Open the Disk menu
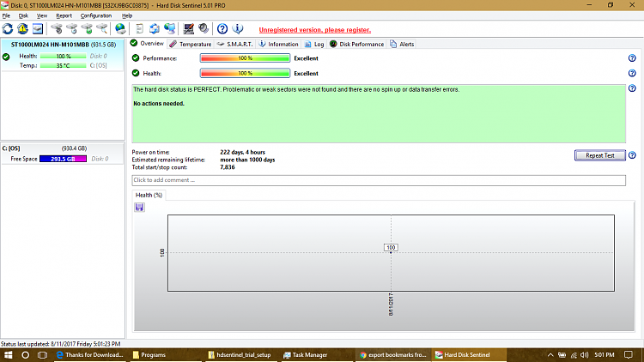 [x=23, y=15]
